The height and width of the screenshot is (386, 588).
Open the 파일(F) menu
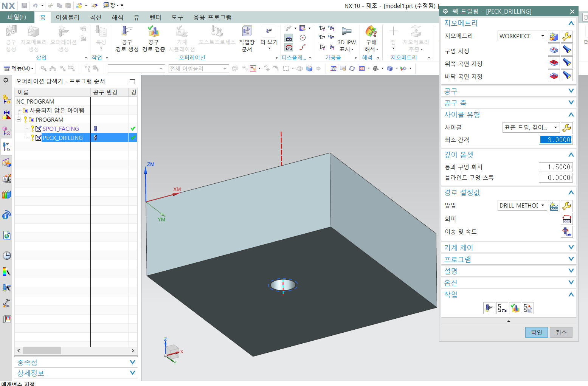pyautogui.click(x=17, y=17)
